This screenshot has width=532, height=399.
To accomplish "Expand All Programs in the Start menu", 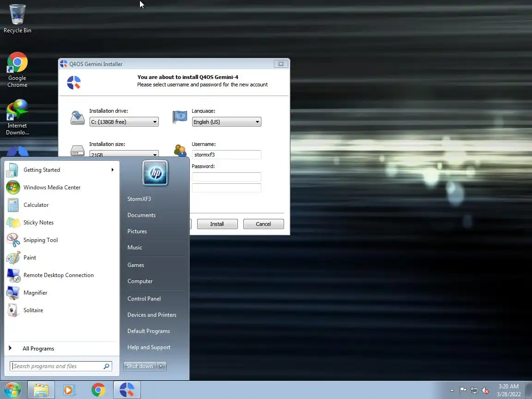I will tap(61, 349).
